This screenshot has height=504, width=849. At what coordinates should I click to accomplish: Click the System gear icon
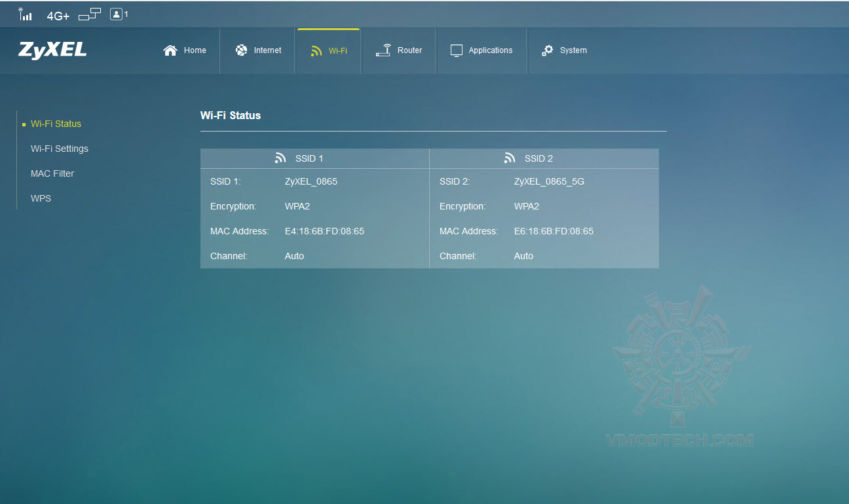click(x=548, y=50)
